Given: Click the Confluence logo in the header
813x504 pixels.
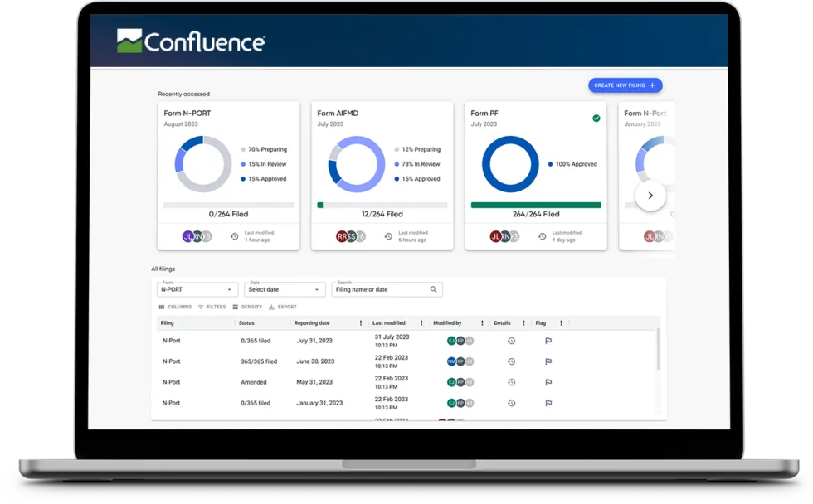Looking at the screenshot, I should pos(191,41).
